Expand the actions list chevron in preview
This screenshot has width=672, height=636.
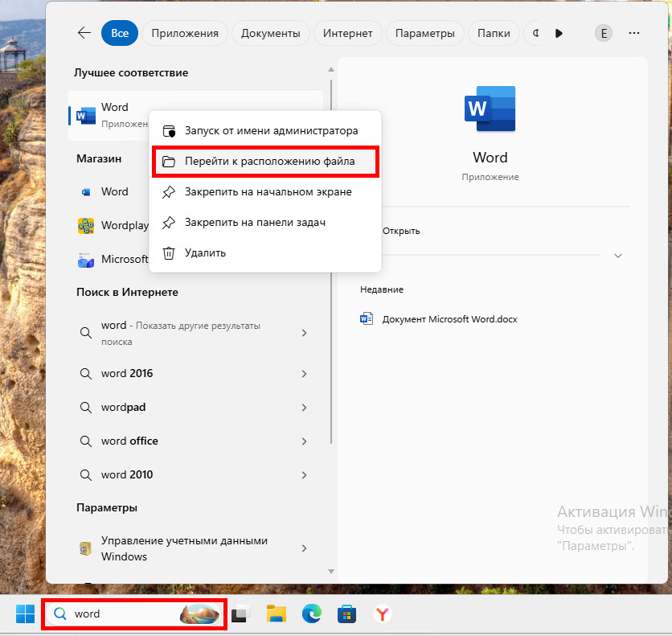pyautogui.click(x=617, y=255)
